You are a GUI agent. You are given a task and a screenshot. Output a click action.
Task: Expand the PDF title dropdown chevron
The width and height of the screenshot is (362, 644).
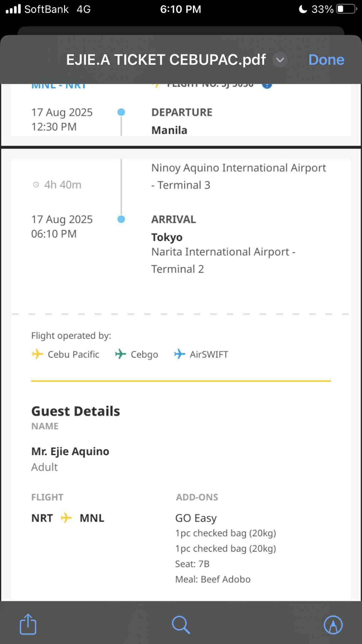(280, 60)
